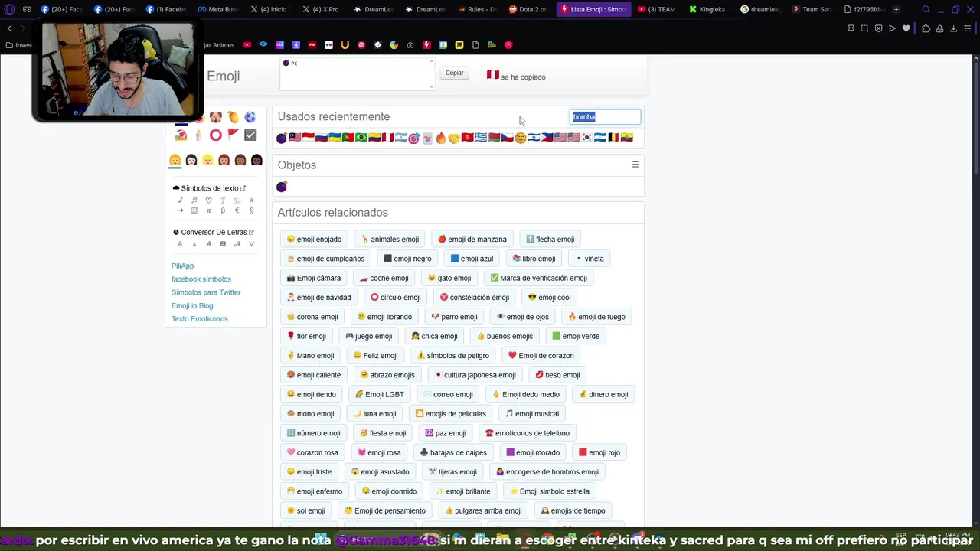Select the Brazil flag emoji
The height and width of the screenshot is (551, 980).
[x=361, y=138]
